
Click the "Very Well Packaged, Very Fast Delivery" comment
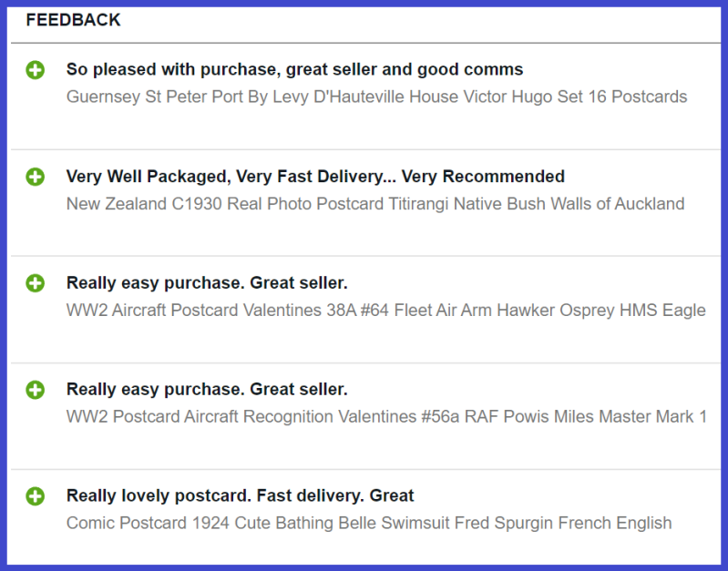tap(315, 177)
